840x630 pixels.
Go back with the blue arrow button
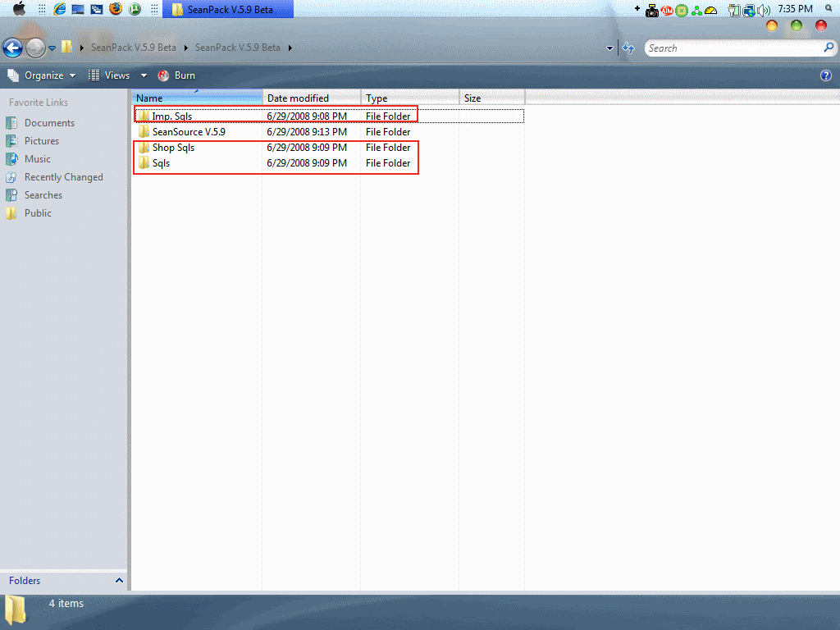[13, 48]
